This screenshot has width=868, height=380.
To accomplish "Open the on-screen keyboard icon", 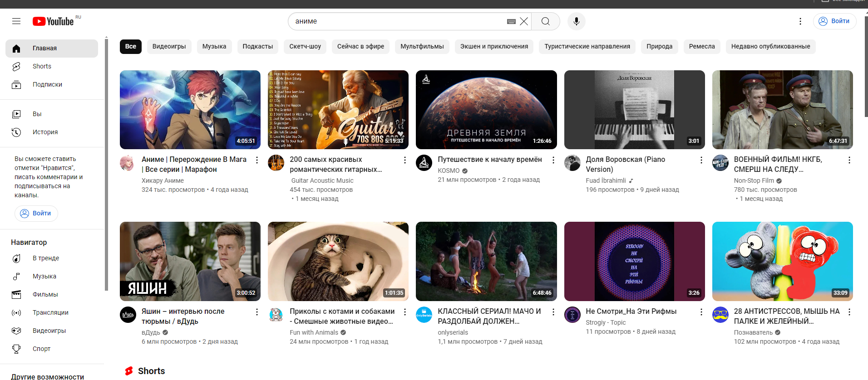I will tap(511, 21).
